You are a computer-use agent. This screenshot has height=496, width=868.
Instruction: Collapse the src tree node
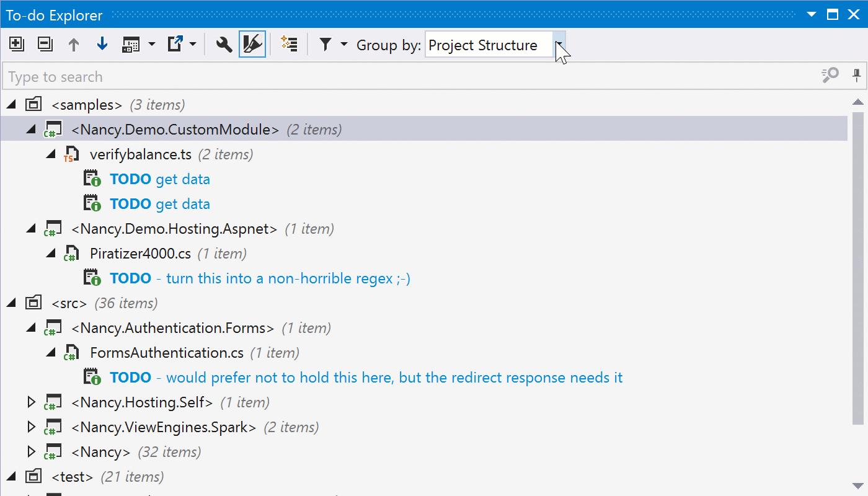pos(11,303)
